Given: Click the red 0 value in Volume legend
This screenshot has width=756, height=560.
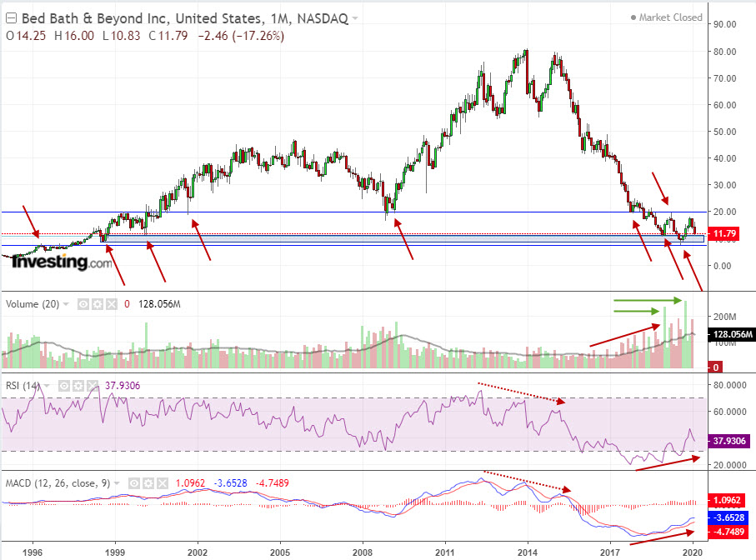Looking at the screenshot, I should 127,304.
